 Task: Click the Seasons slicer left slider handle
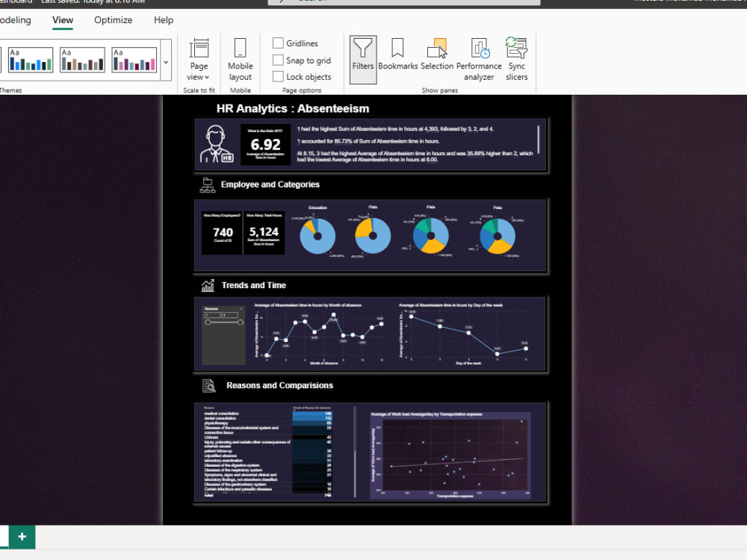click(208, 323)
